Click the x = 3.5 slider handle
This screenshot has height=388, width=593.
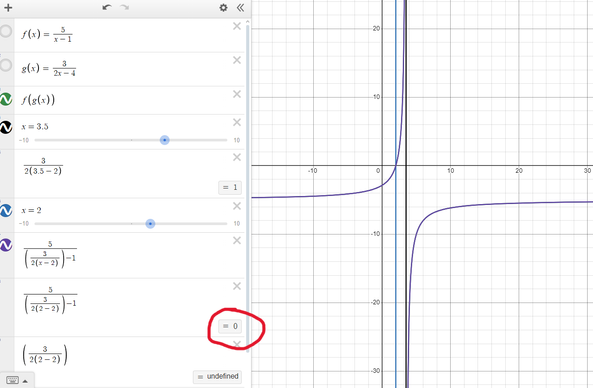point(165,140)
